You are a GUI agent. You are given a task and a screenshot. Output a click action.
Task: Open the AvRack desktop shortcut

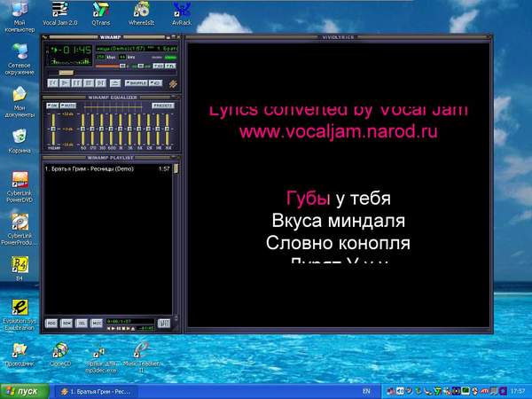click(182, 13)
